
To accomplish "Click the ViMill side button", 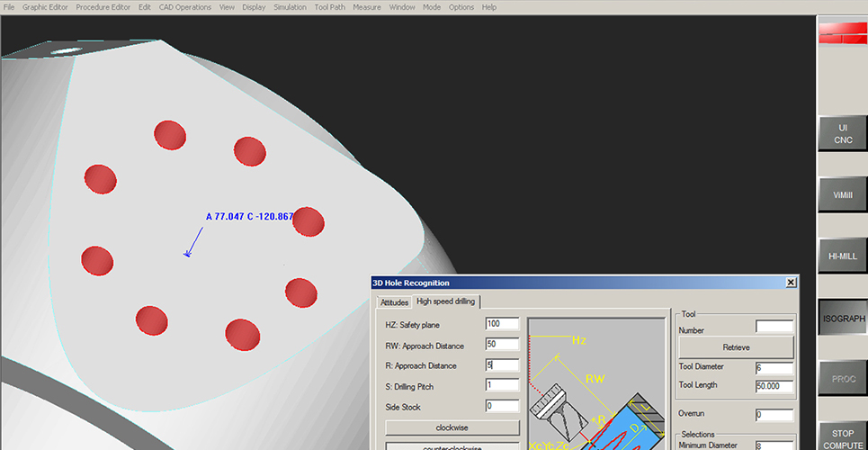I will tap(843, 195).
